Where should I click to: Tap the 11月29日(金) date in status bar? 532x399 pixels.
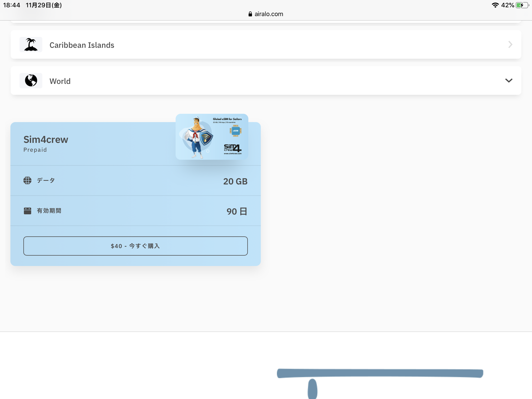point(44,5)
